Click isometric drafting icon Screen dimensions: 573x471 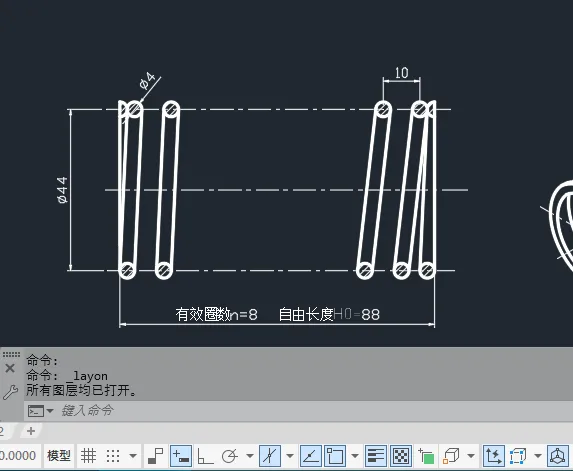click(x=270, y=456)
